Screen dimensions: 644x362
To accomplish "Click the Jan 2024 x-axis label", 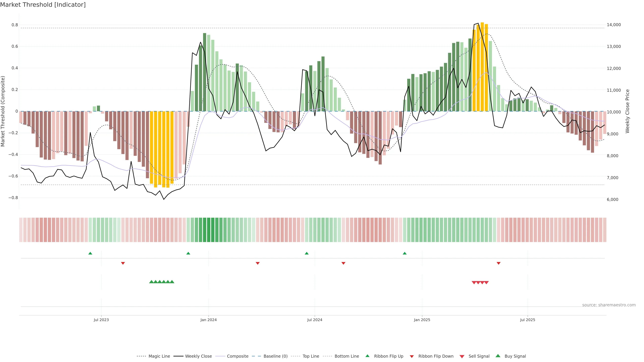I will click(208, 320).
